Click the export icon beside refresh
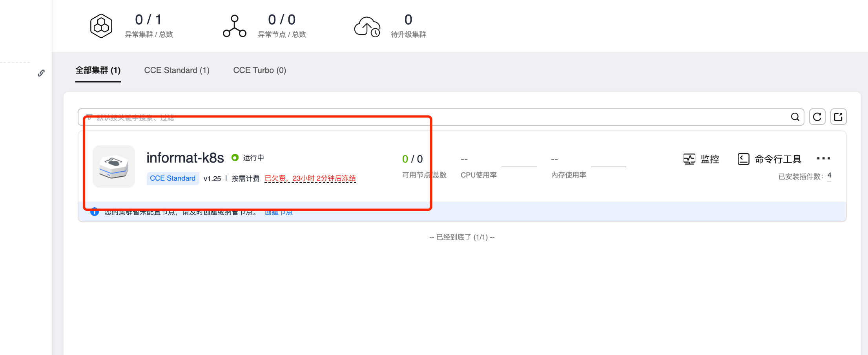Viewport: 868px width, 355px height. pos(838,117)
